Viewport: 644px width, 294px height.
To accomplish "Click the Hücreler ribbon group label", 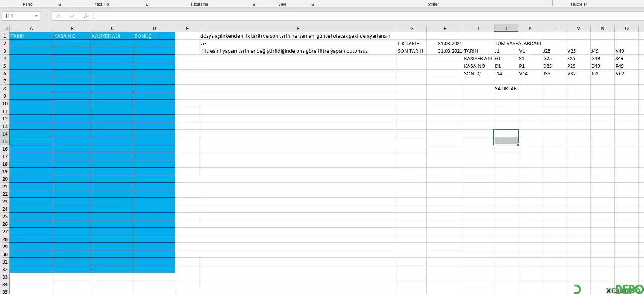I will 579,4.
